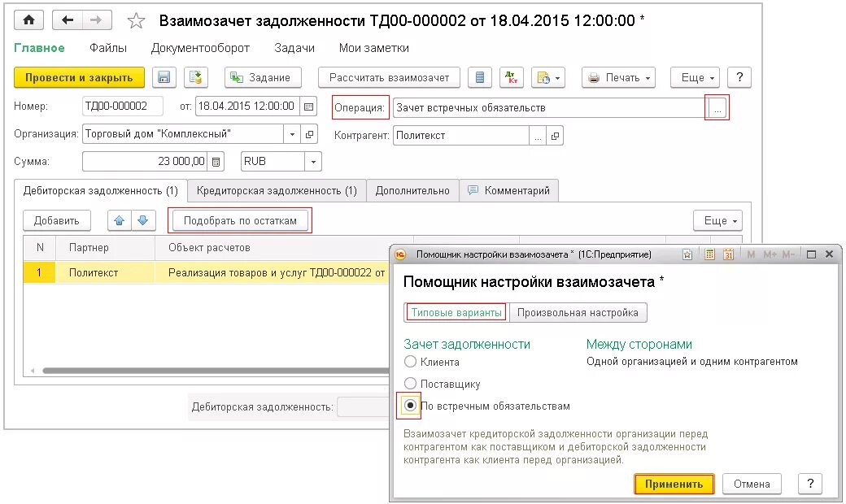Save document with the floppy disk icon
The width and height of the screenshot is (846, 504).
[164, 77]
